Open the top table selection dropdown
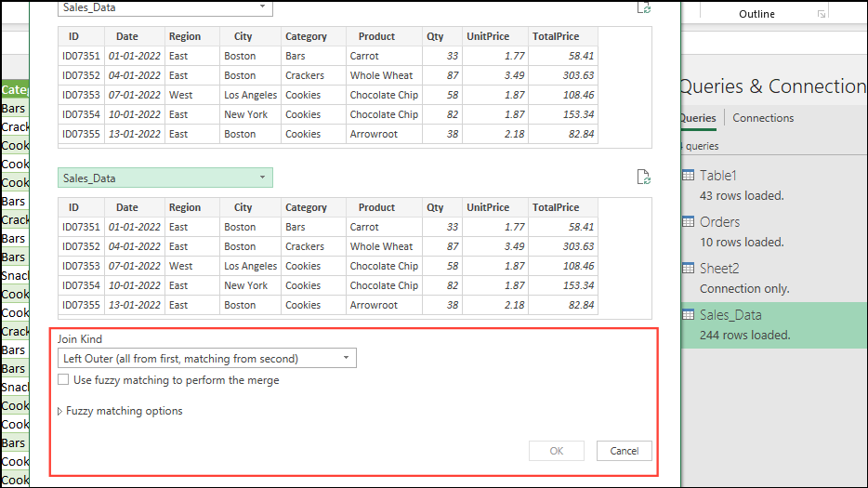Viewport: 868px width, 488px height. [x=165, y=7]
